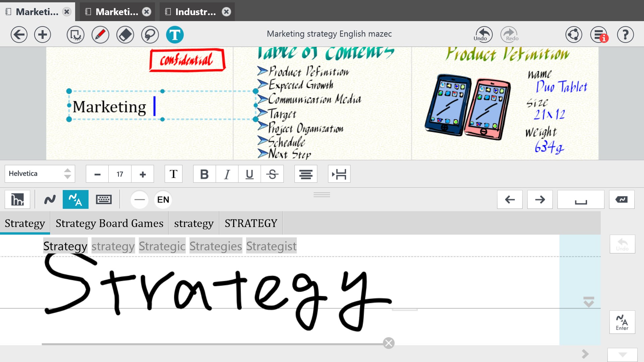The width and height of the screenshot is (644, 362).
Task: Select the red pen drawing tool
Action: tap(100, 35)
